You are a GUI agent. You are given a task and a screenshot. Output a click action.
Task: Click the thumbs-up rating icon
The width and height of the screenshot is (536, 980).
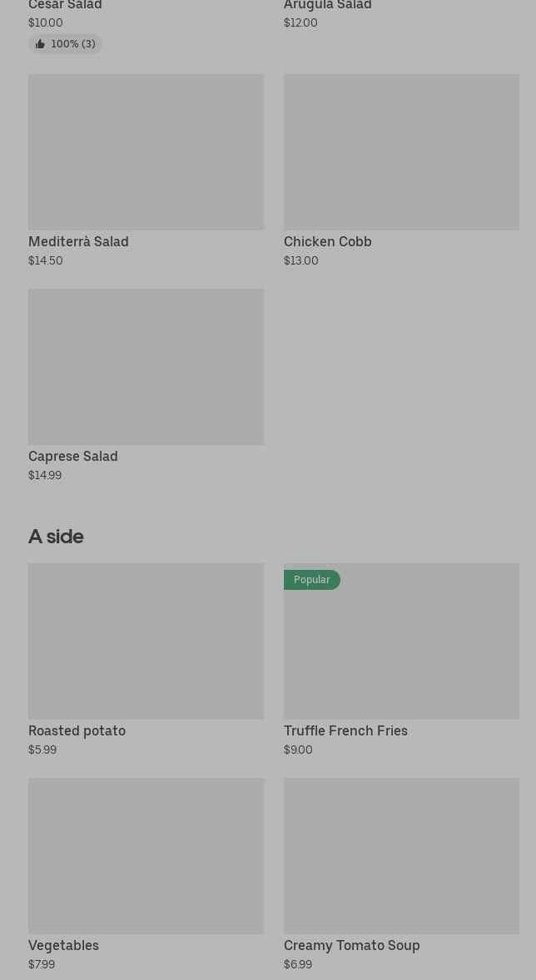(40, 44)
